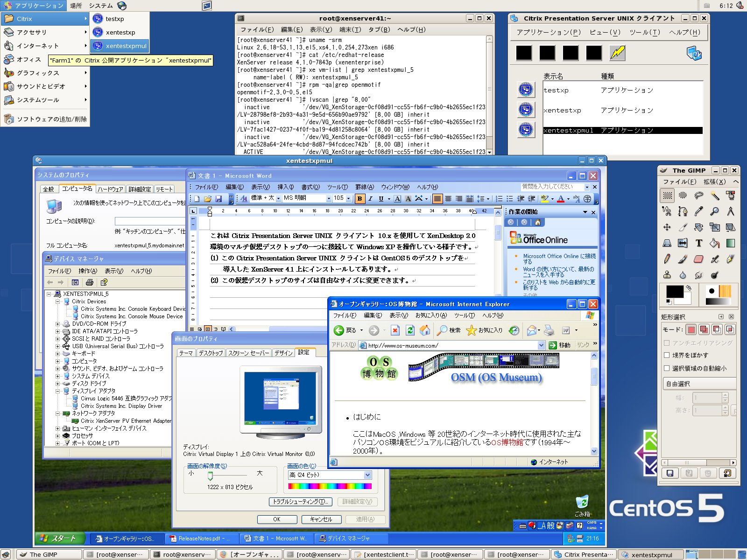
Task: Select GIMP Rectangle Select tool
Action: click(667, 196)
